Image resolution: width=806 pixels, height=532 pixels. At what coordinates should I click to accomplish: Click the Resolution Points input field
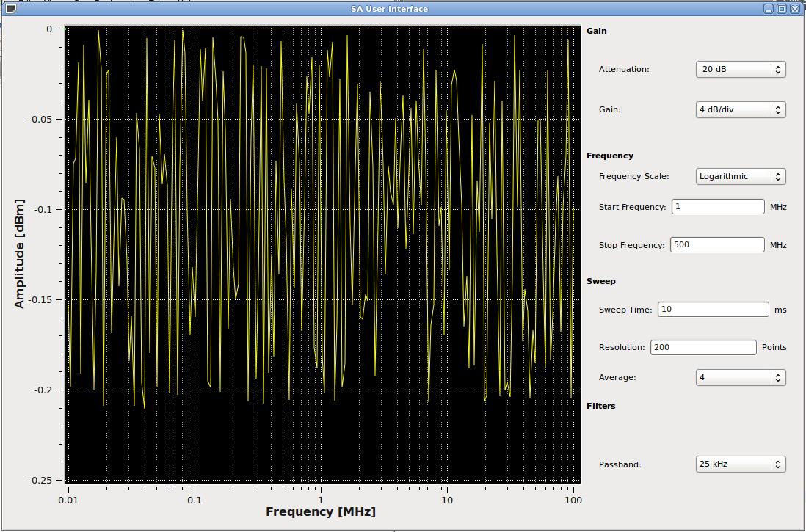pos(702,347)
